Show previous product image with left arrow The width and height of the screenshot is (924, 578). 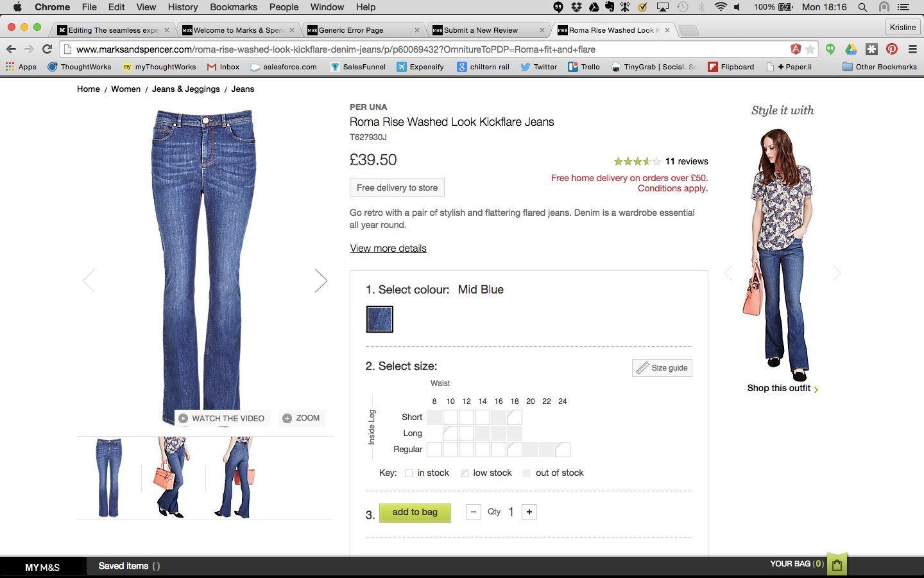coord(89,281)
